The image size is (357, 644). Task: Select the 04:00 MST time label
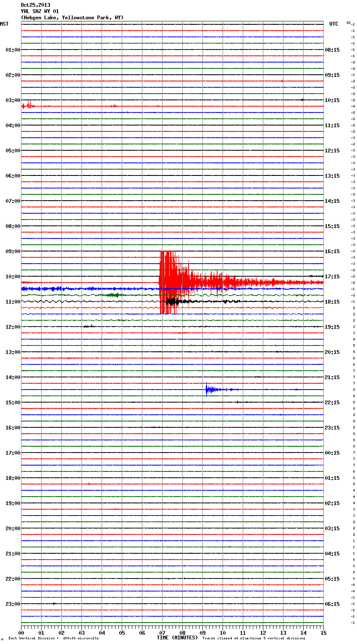click(13, 126)
